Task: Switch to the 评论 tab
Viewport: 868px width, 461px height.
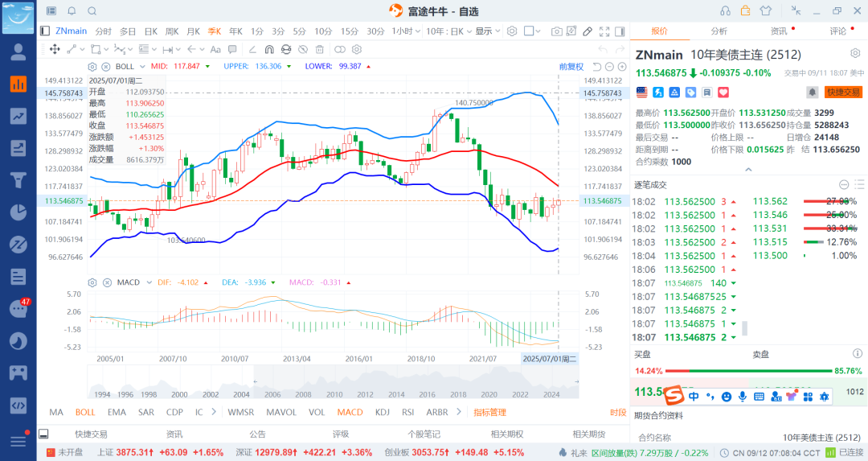Action: (837, 31)
